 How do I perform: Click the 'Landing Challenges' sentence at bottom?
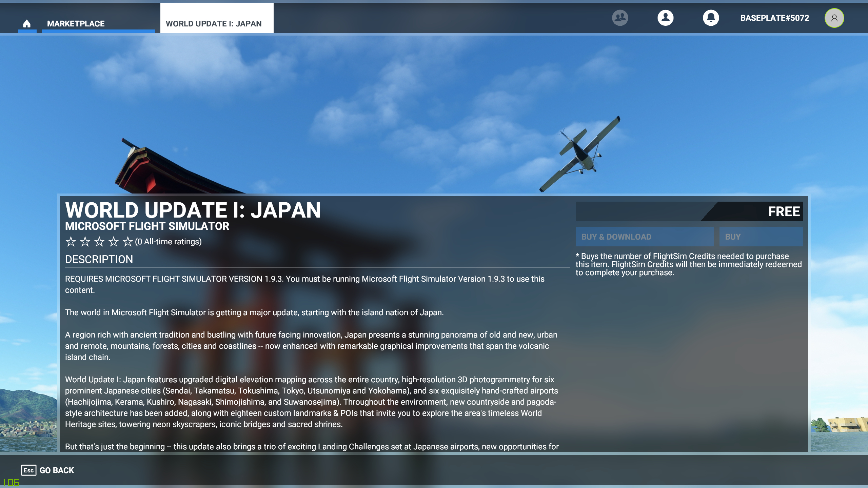tap(312, 446)
